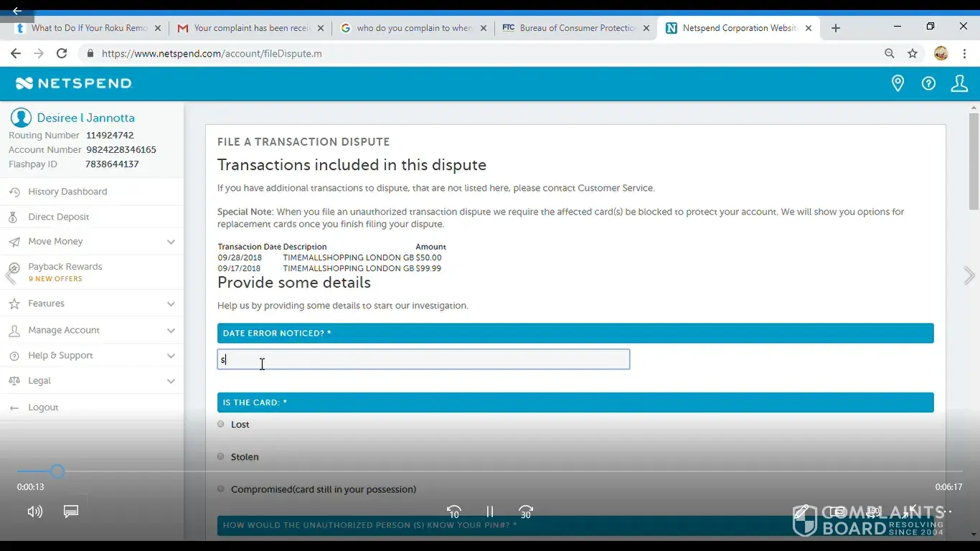Click the Desiree I Jannotta user avatar

[x=21, y=118]
